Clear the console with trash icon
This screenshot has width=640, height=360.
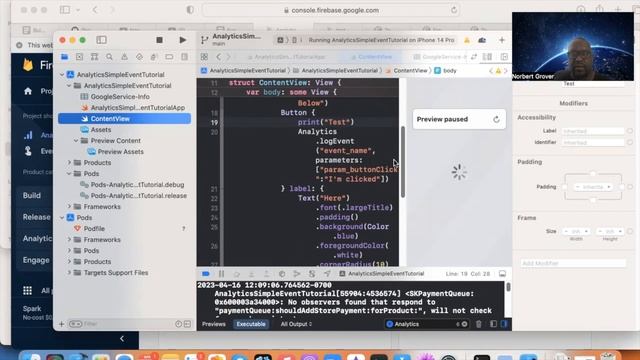click(479, 324)
